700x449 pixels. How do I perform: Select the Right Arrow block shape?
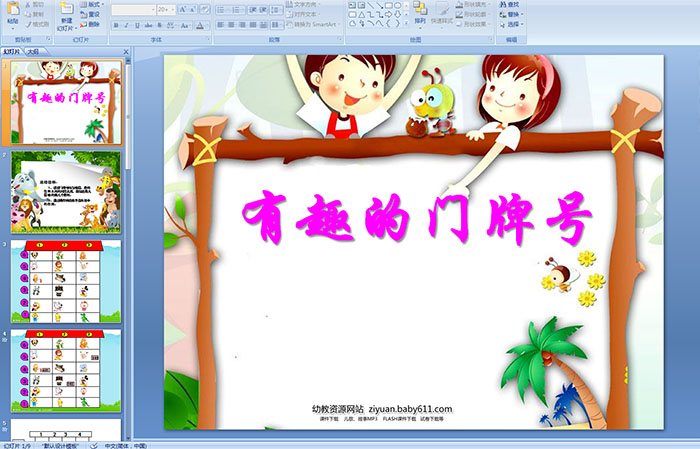[x=389, y=15]
